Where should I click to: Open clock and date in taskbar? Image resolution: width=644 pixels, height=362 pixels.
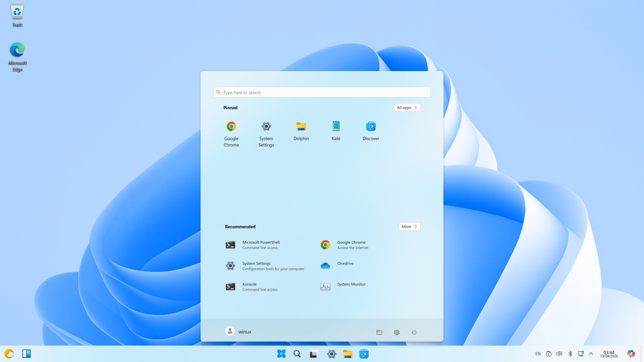609,354
